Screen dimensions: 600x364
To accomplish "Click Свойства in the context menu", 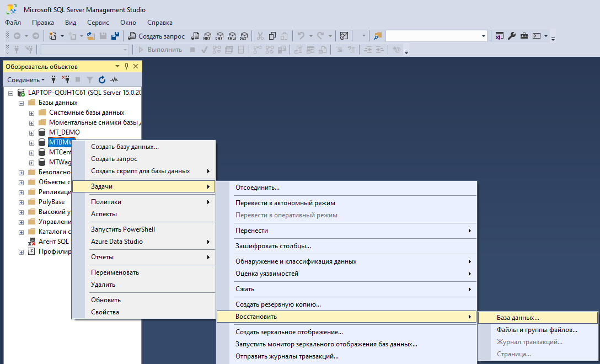I will pos(105,312).
